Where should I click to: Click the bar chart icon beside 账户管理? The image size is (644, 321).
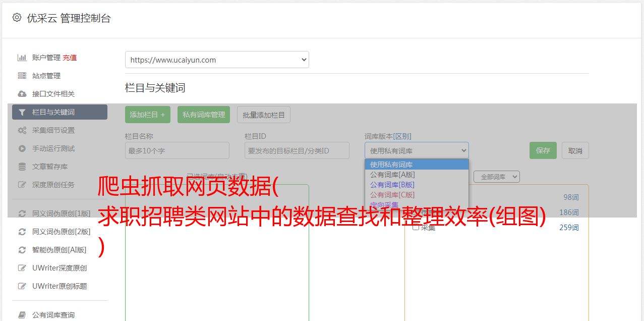(x=22, y=58)
